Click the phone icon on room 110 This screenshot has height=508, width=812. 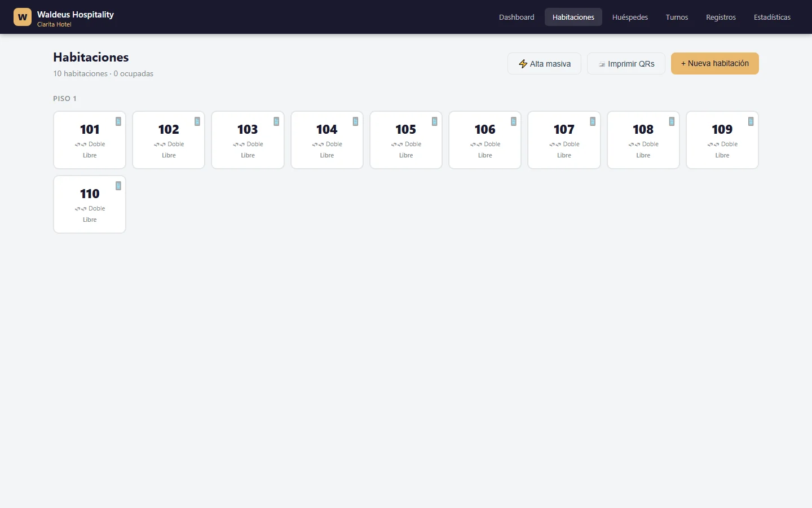pyautogui.click(x=118, y=186)
